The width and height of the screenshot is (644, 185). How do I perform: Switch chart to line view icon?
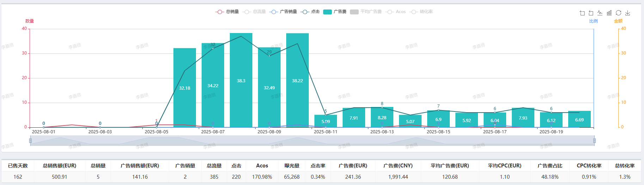click(x=600, y=13)
